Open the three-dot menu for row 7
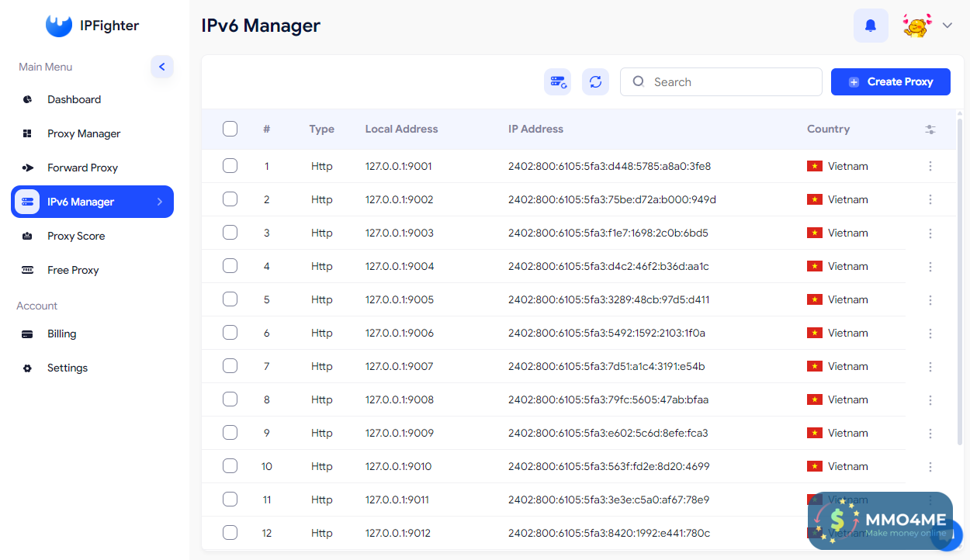The width and height of the screenshot is (970, 560). click(930, 366)
